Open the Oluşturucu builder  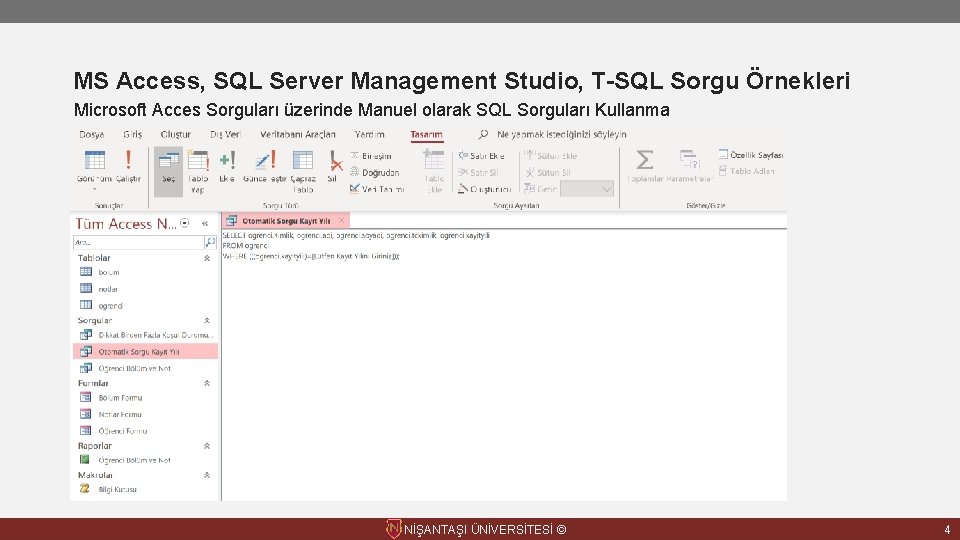[485, 189]
